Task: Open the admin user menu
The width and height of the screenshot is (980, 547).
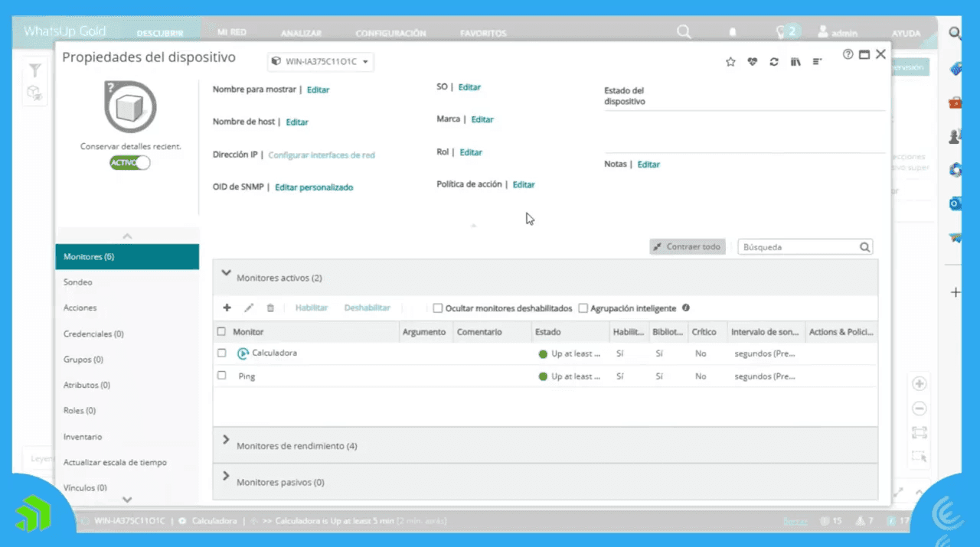Action: point(838,33)
